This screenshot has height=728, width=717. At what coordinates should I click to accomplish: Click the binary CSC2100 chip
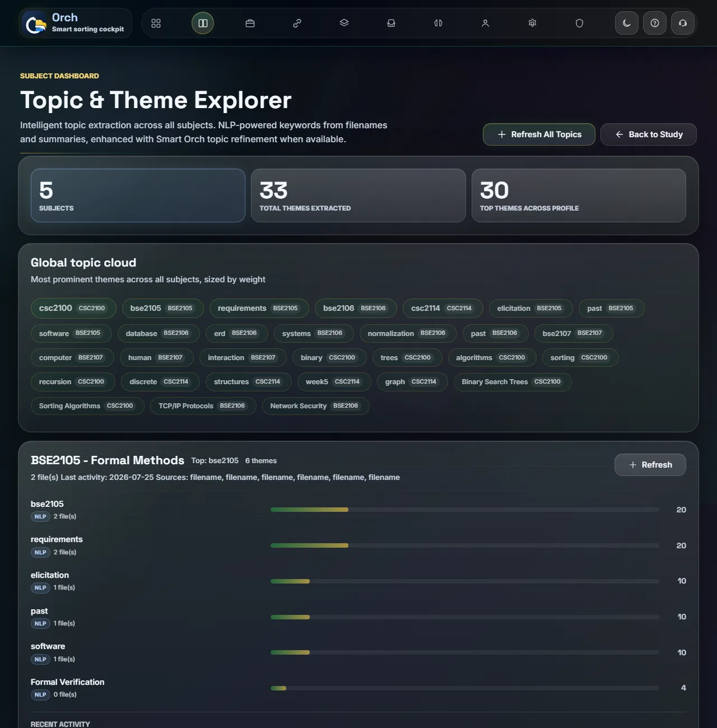click(x=329, y=357)
